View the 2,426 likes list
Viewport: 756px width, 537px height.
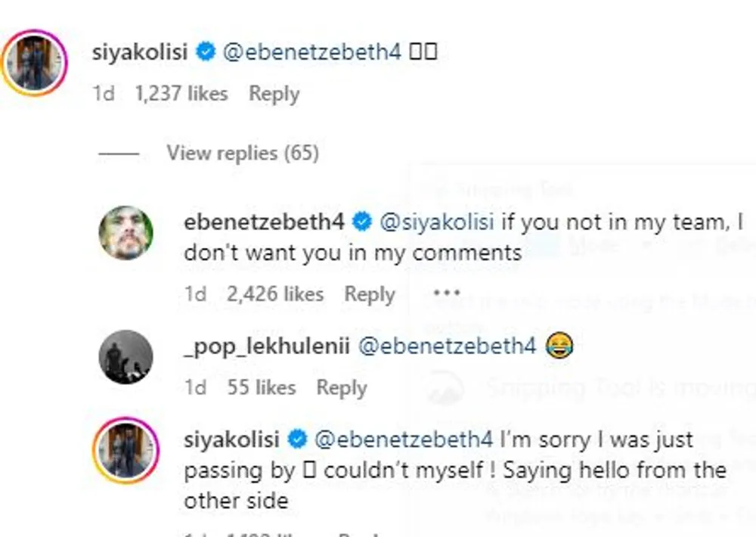point(275,294)
